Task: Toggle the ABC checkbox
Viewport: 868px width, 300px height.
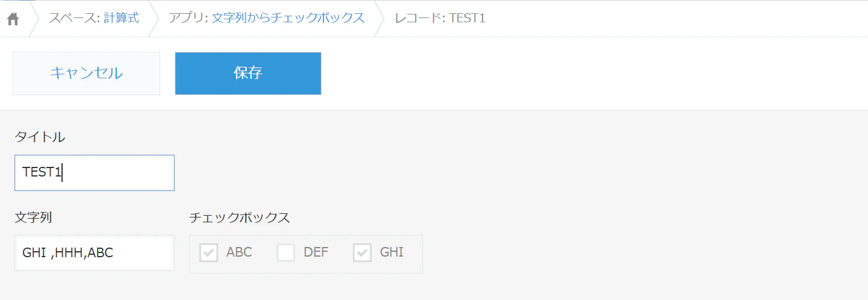Action: 208,252
